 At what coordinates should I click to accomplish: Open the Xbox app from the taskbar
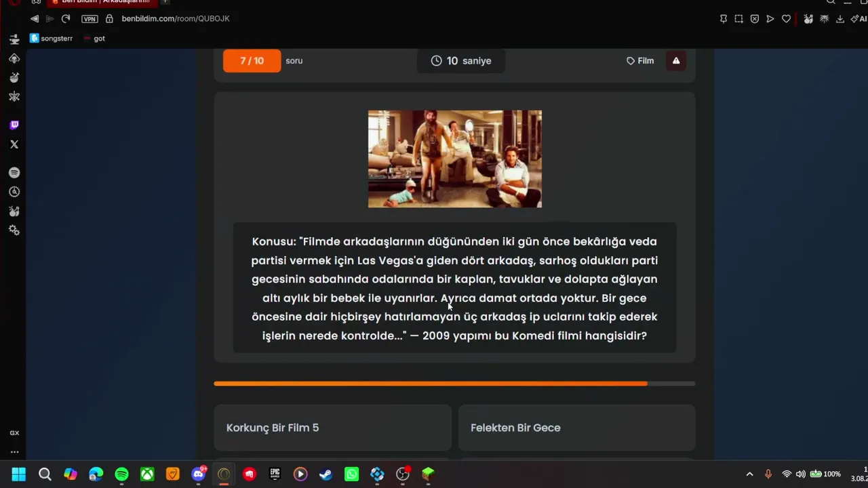point(147,474)
